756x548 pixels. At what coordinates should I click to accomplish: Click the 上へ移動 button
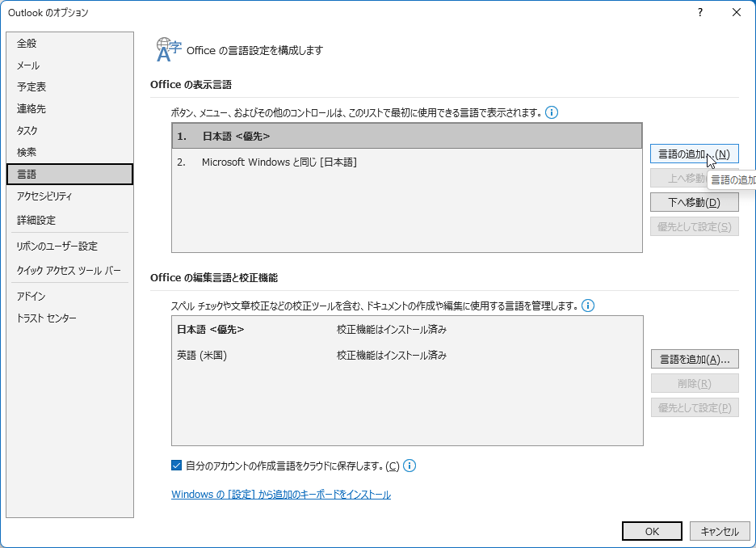coord(678,178)
